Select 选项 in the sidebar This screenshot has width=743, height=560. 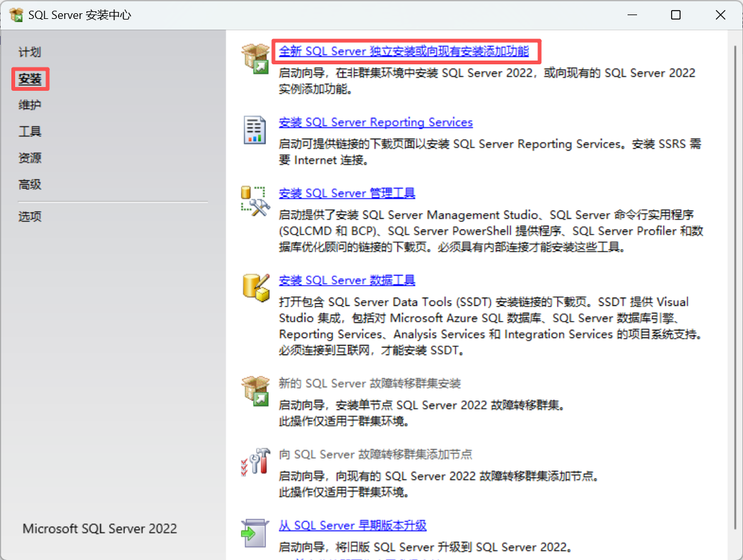pyautogui.click(x=29, y=217)
